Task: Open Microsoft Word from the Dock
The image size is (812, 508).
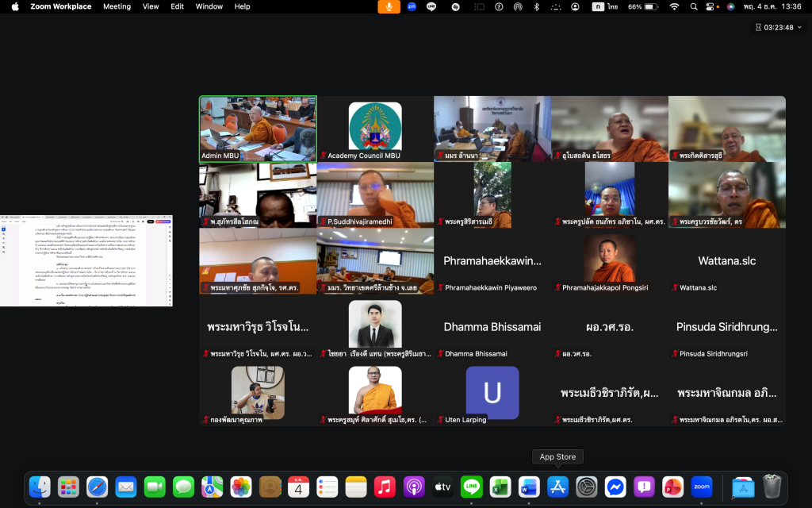Action: point(529,486)
